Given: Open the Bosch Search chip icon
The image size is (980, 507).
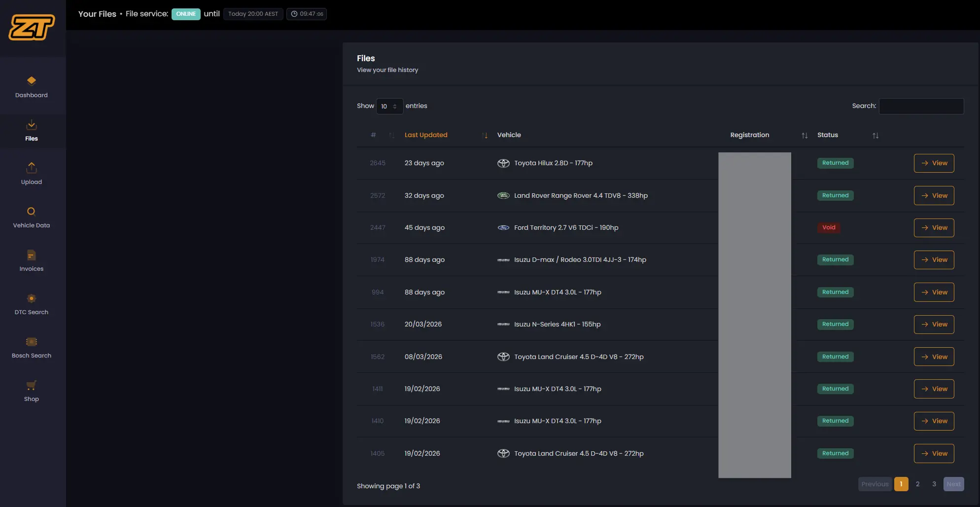Looking at the screenshot, I should 32,342.
